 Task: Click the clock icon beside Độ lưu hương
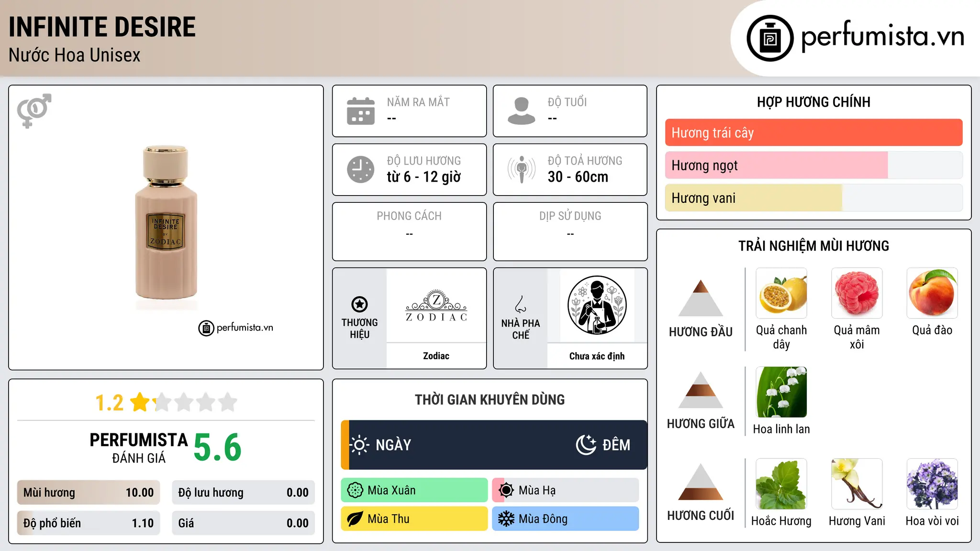coord(361,169)
